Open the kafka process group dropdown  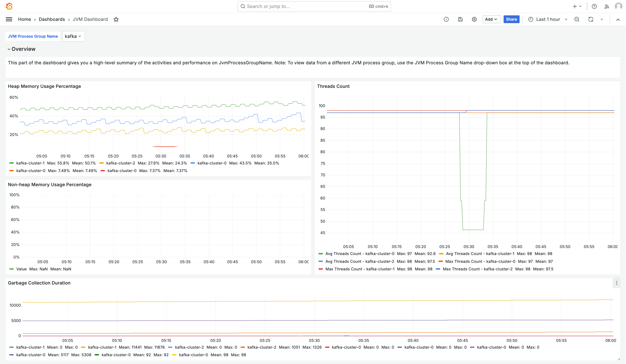73,36
